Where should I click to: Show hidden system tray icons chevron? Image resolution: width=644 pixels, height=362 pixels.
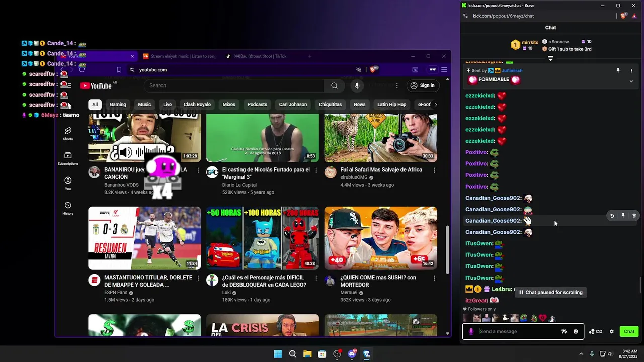click(581, 354)
